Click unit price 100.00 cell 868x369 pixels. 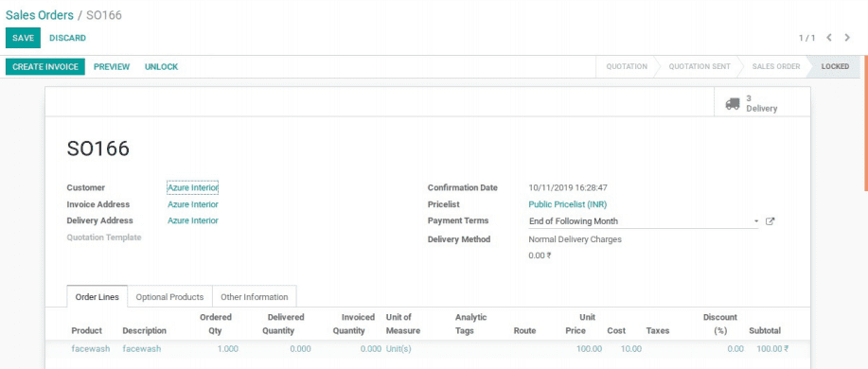(x=589, y=349)
